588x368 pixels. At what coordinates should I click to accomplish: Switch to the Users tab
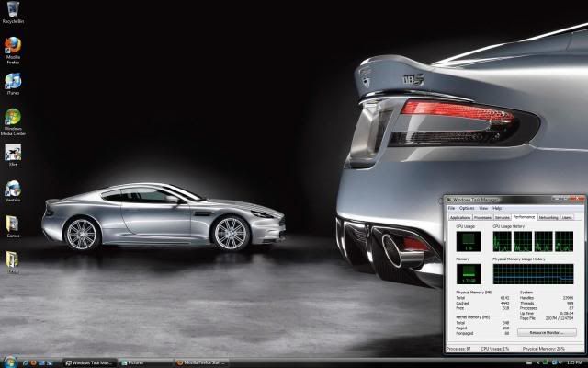[x=568, y=217]
